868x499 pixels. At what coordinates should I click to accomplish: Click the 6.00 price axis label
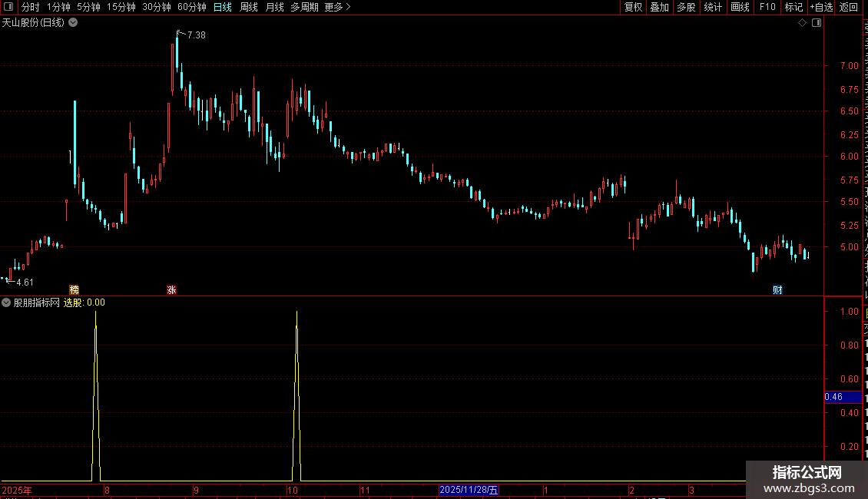pyautogui.click(x=849, y=157)
